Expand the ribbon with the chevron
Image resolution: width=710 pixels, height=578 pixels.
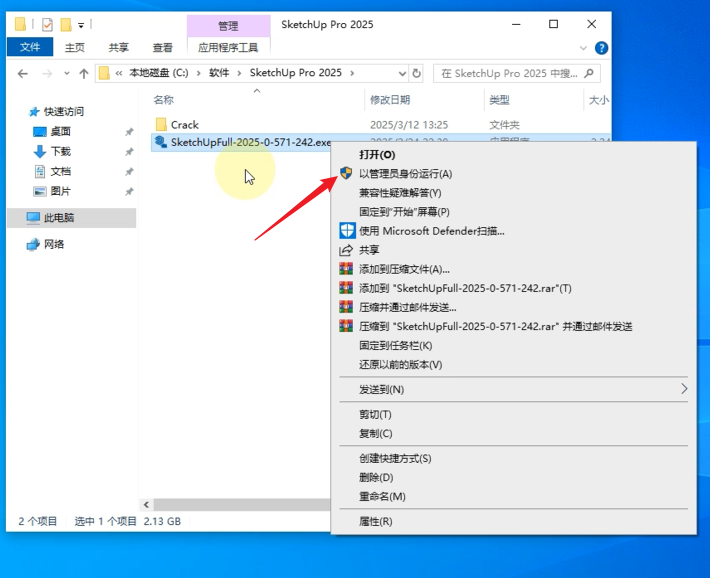tap(583, 48)
